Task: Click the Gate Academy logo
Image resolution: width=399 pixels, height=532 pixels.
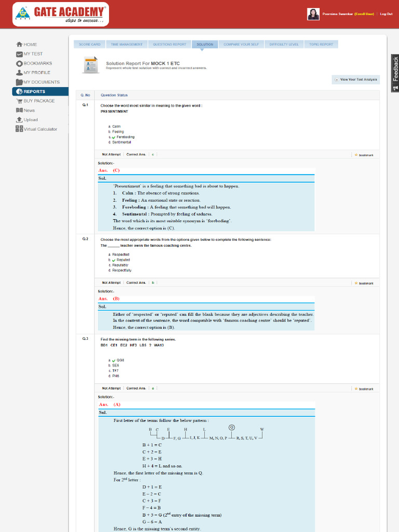Action: [60, 14]
